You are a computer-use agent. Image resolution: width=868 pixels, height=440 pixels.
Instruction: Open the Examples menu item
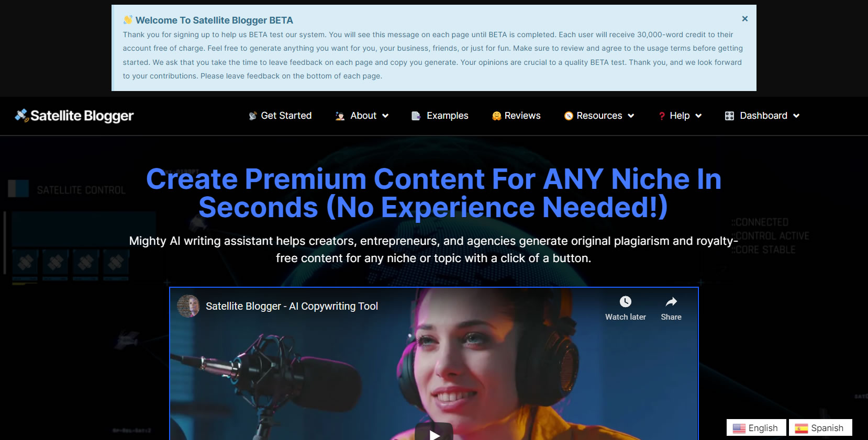pos(447,116)
